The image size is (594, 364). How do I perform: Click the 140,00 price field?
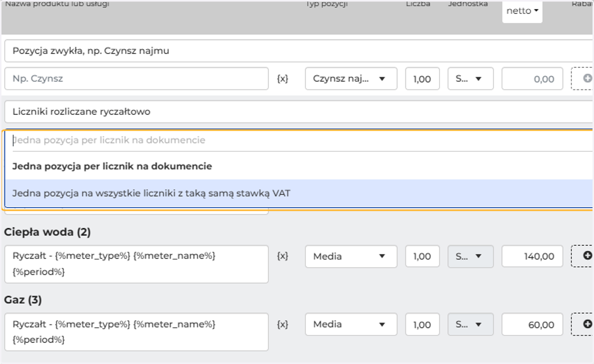pyautogui.click(x=532, y=256)
